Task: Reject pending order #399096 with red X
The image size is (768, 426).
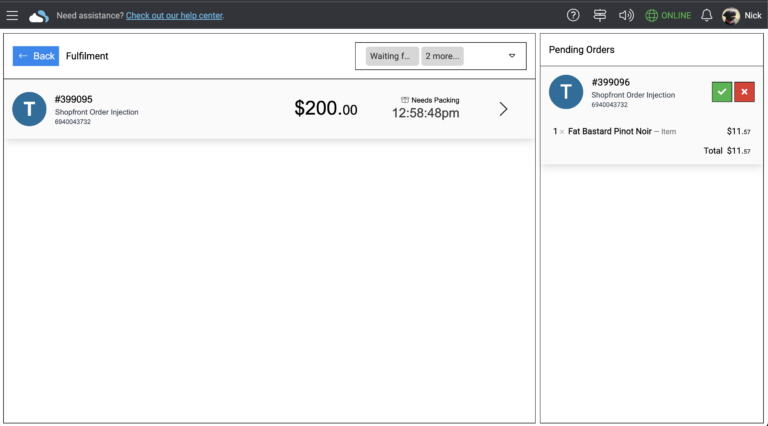Action: click(x=744, y=92)
